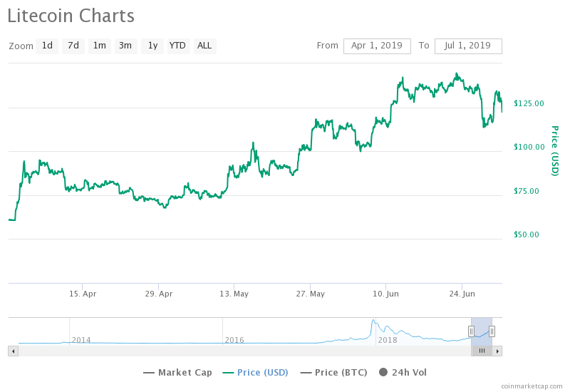Open the coinmarketcap.com credit link

click(x=532, y=386)
